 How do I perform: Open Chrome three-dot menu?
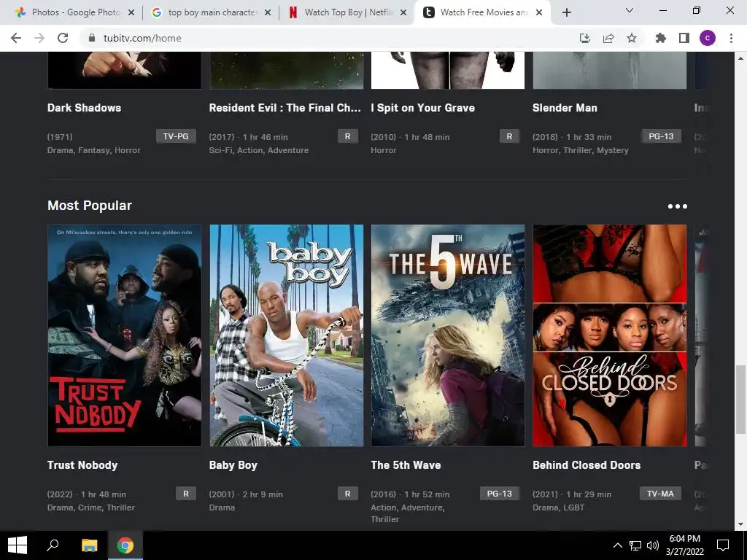tap(731, 38)
